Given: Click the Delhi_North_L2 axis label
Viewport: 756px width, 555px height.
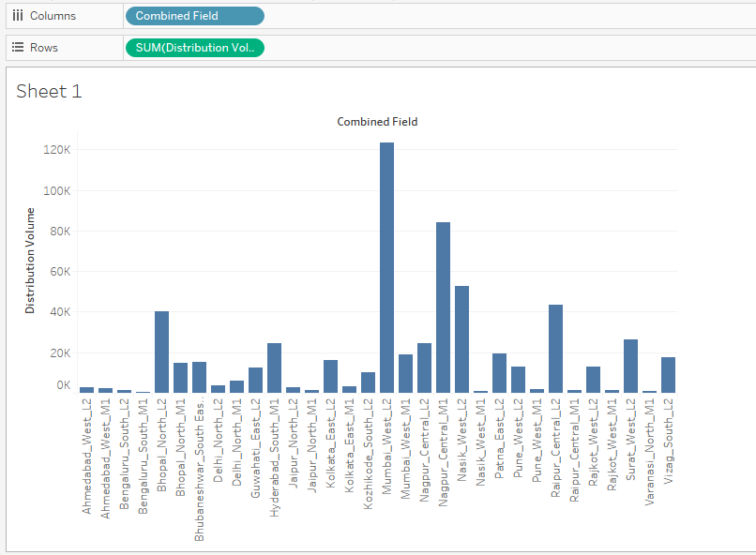Looking at the screenshot, I should point(218,440).
